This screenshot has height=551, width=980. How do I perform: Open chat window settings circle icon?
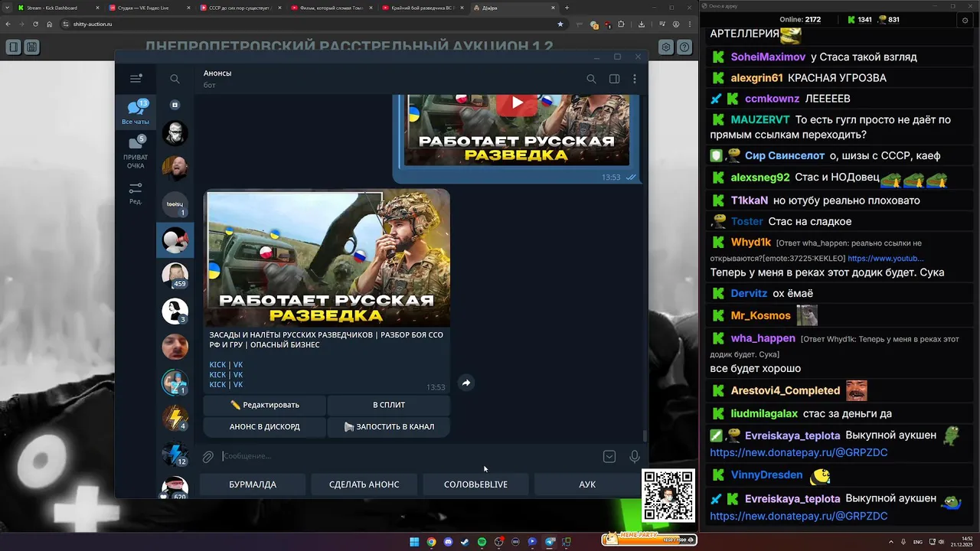tap(963, 20)
